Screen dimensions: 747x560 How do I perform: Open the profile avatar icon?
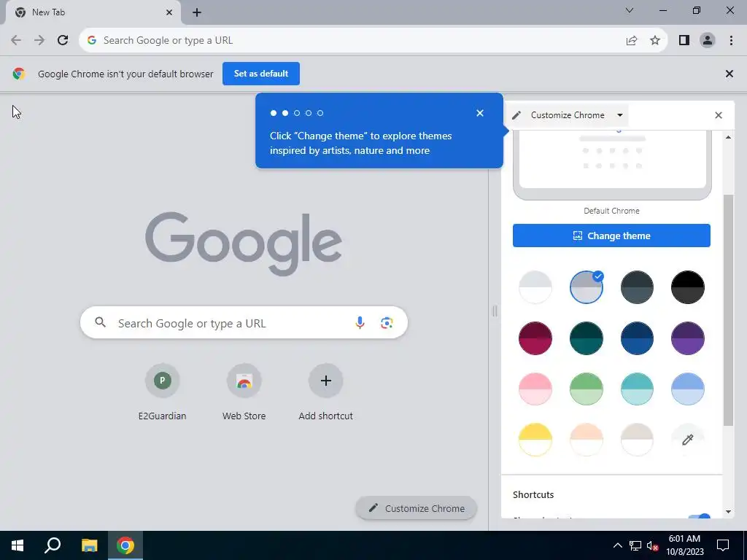click(708, 41)
